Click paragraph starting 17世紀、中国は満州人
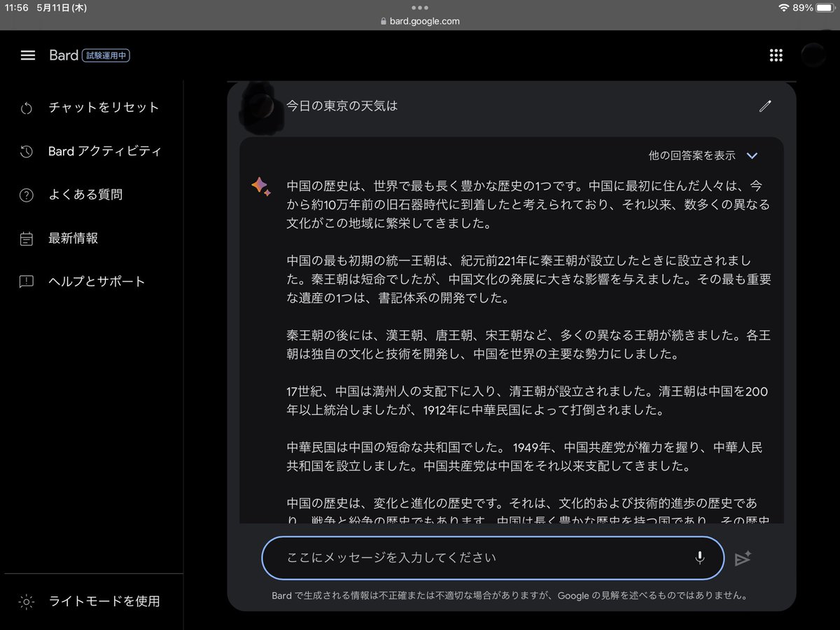This screenshot has width=840, height=630. tap(527, 401)
